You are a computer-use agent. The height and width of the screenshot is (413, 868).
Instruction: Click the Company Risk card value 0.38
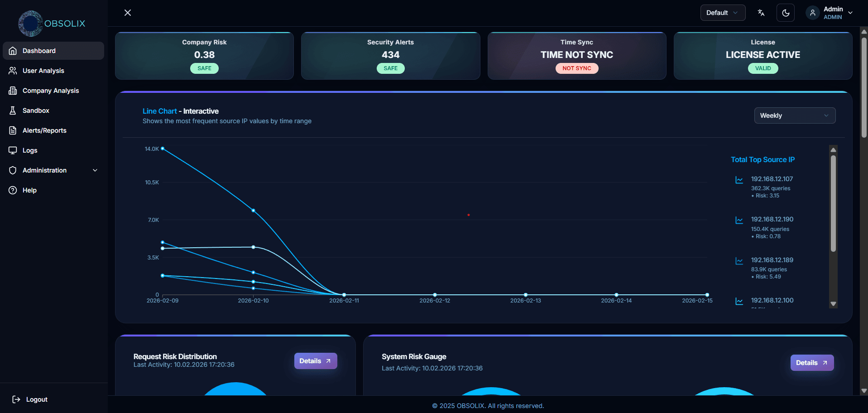click(x=204, y=55)
